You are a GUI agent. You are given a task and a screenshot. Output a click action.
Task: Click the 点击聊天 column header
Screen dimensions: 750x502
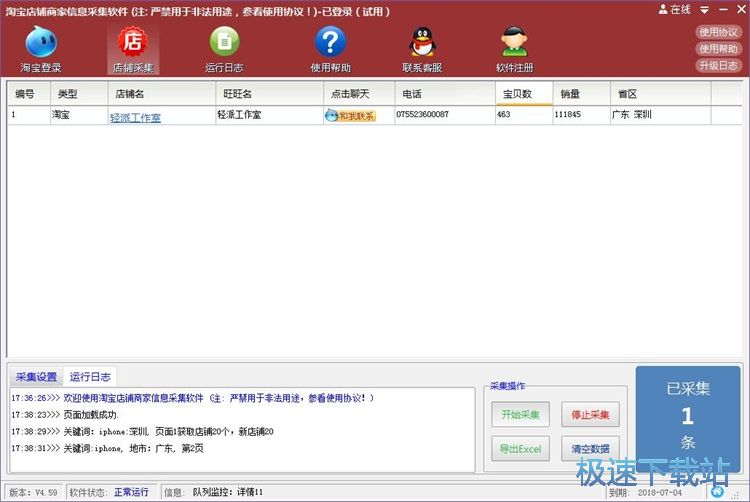coord(359,94)
